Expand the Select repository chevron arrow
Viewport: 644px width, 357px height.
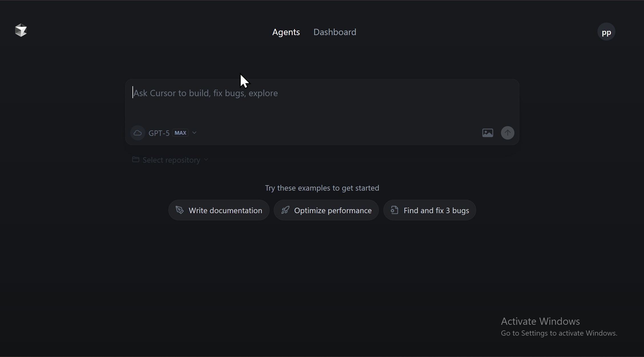pyautogui.click(x=206, y=160)
